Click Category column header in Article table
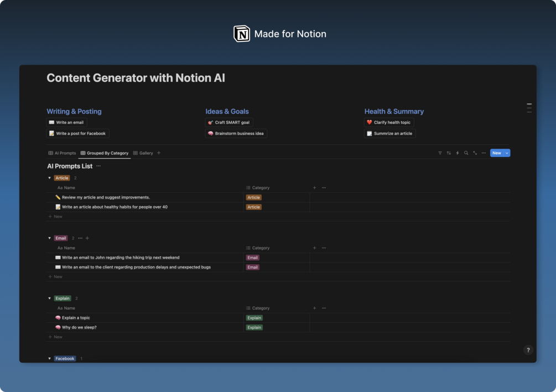 (x=258, y=188)
